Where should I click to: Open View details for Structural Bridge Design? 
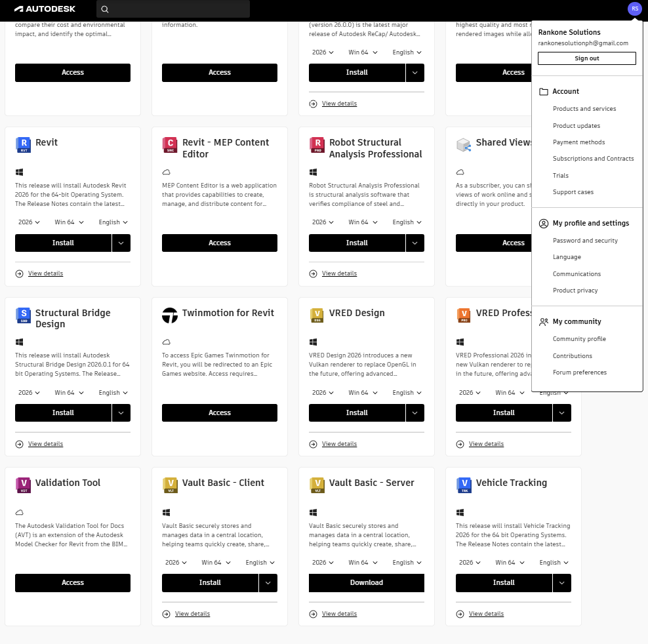[x=45, y=444]
